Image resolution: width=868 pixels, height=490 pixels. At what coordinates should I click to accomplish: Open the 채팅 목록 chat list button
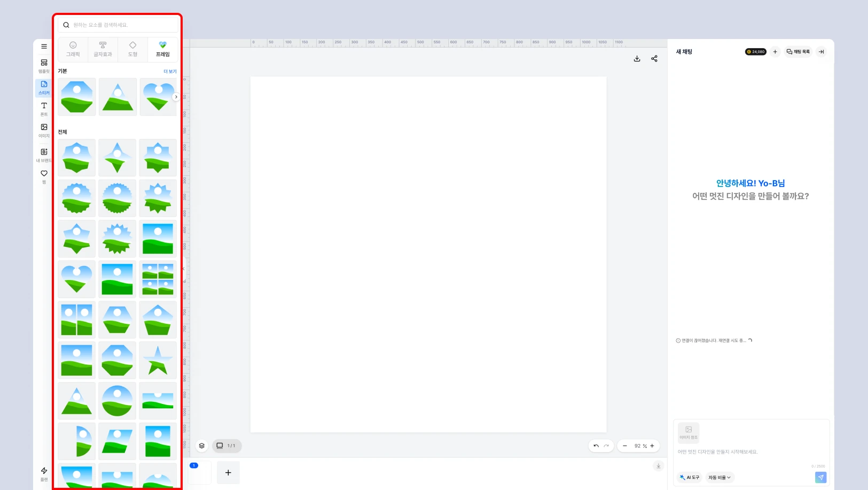(x=799, y=52)
